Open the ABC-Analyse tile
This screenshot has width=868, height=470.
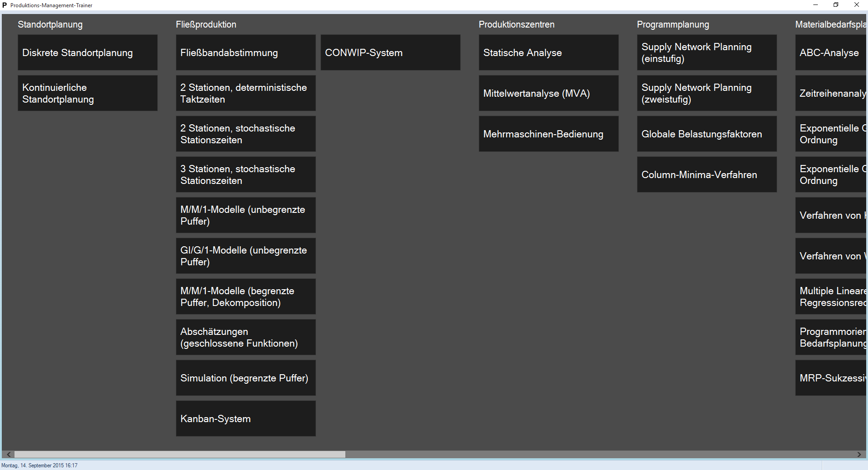click(830, 52)
